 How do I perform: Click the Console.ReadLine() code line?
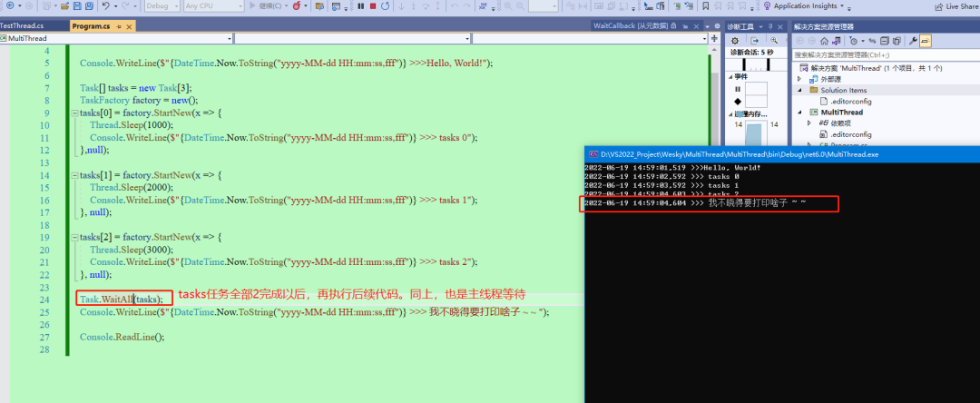pos(122,337)
